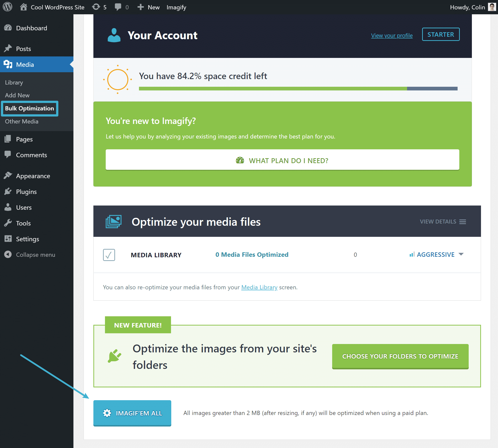Click the Media icon in sidebar

click(x=8, y=64)
